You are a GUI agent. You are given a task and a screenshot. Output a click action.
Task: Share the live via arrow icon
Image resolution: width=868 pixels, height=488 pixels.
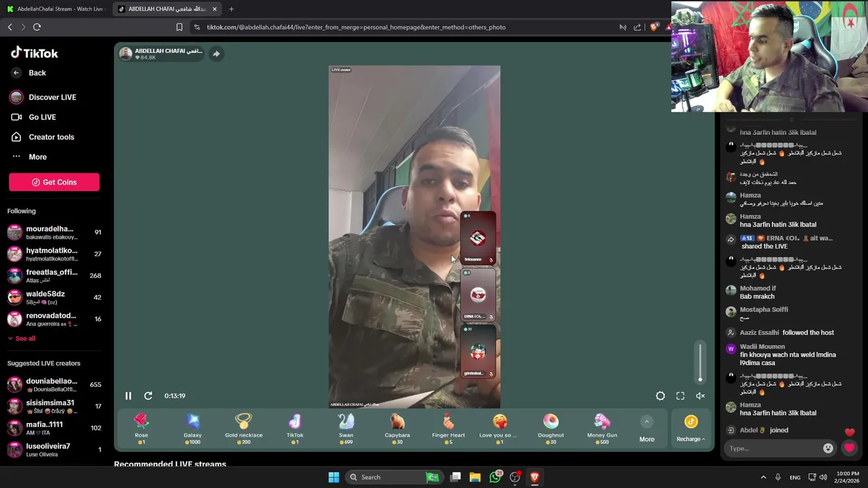pos(216,54)
